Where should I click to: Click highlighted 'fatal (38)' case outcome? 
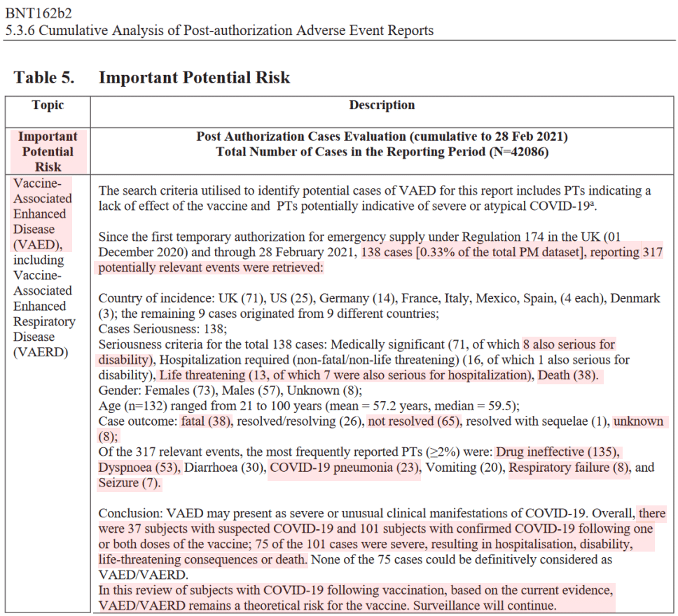tap(207, 421)
